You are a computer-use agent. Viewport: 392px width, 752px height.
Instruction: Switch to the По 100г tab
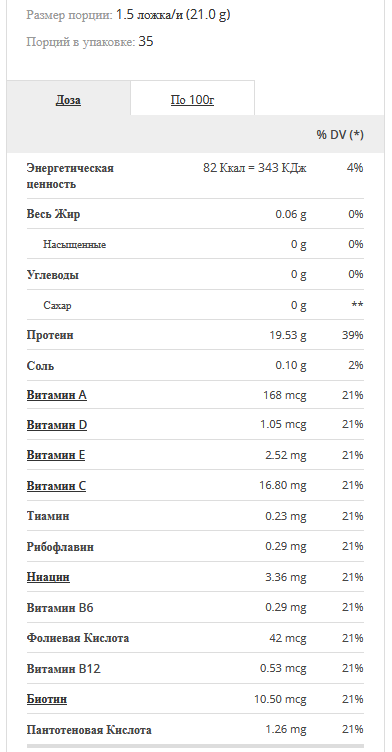pos(192,100)
